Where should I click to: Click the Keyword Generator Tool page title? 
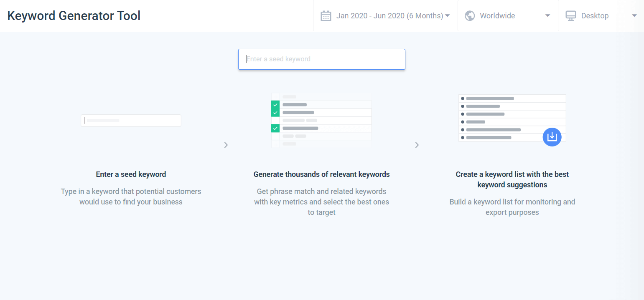[74, 16]
